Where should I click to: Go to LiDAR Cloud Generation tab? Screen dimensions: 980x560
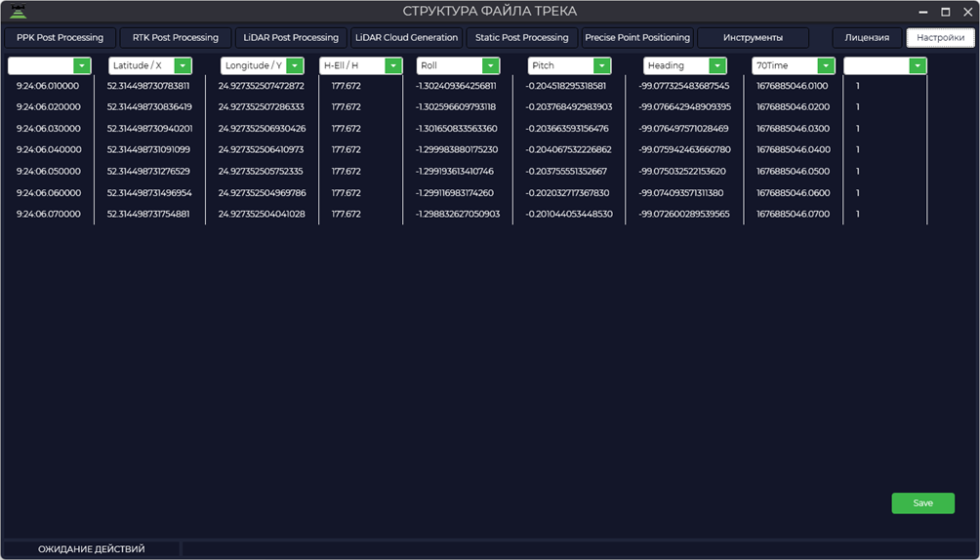point(406,37)
